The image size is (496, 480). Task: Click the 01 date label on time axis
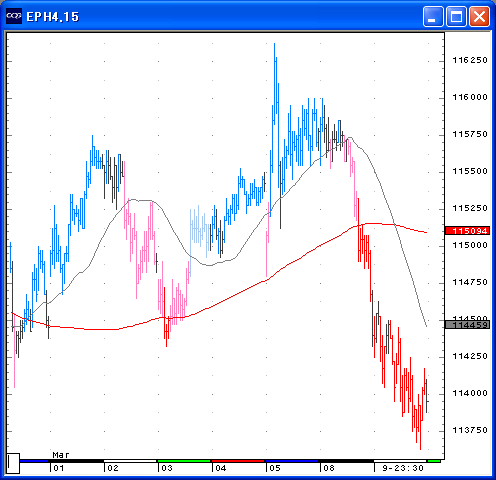[x=59, y=468]
